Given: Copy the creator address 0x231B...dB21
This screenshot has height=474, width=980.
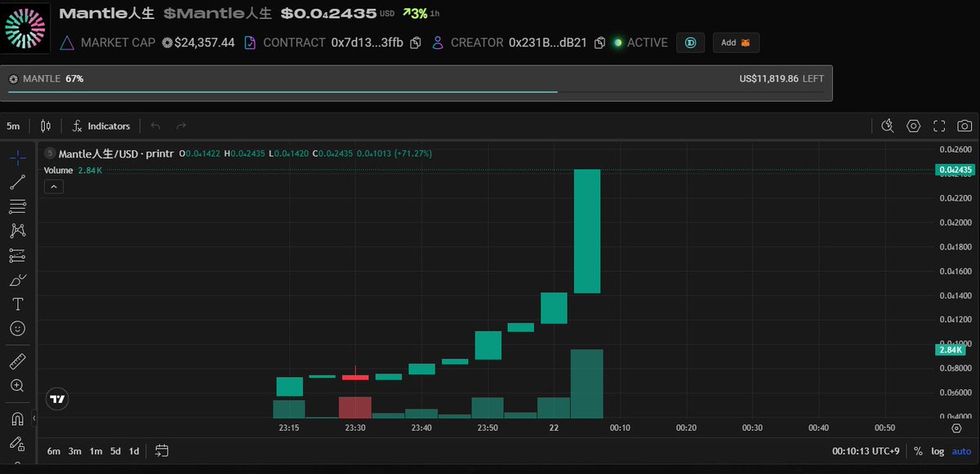Looking at the screenshot, I should click(600, 42).
